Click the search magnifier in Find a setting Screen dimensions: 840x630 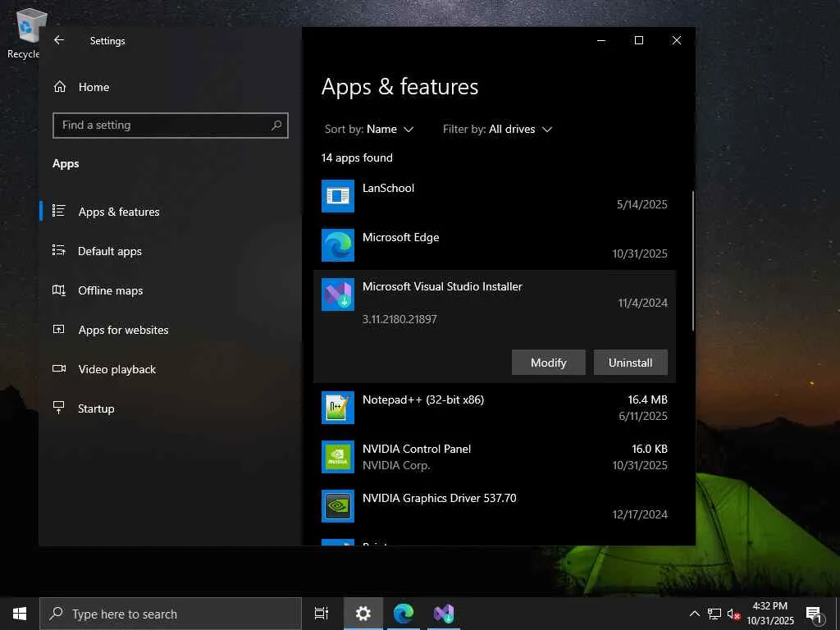[x=276, y=126]
